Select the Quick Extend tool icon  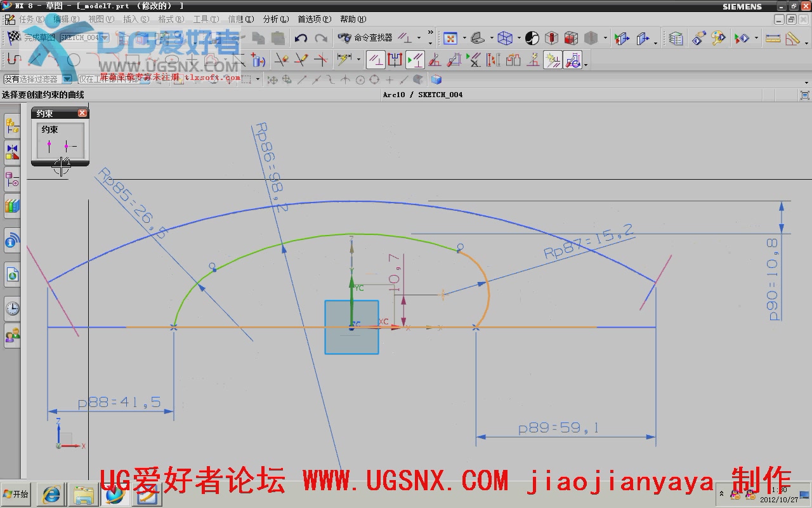[x=301, y=60]
